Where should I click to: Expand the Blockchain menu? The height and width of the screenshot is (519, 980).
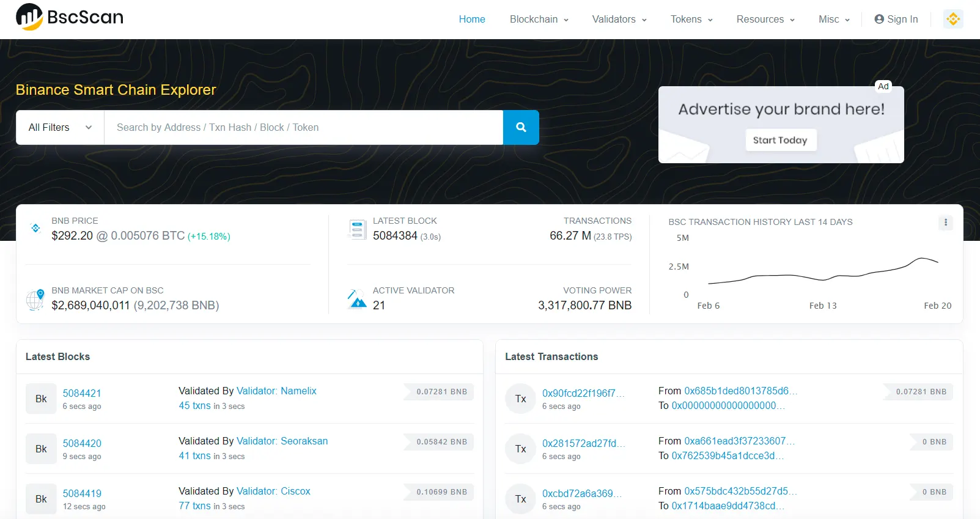pyautogui.click(x=539, y=20)
